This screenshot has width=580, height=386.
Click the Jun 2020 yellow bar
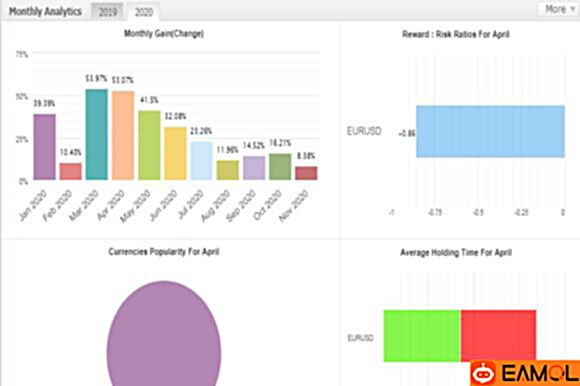point(175,153)
